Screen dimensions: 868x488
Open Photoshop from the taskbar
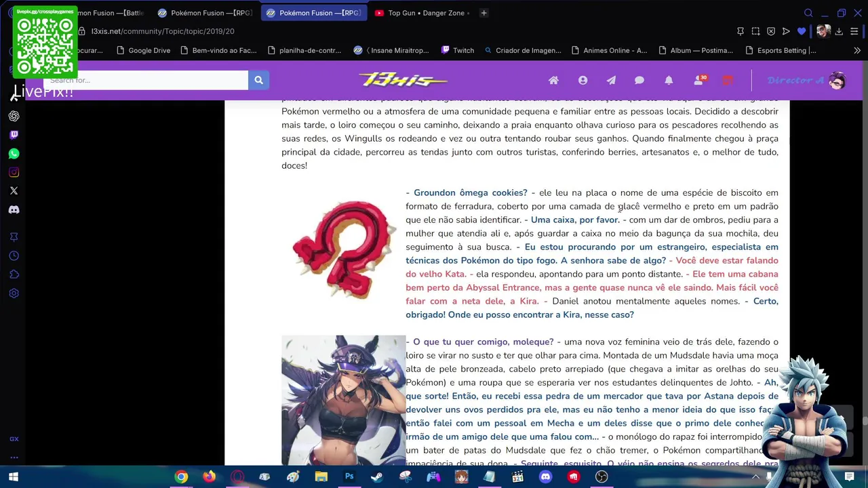pyautogui.click(x=349, y=477)
